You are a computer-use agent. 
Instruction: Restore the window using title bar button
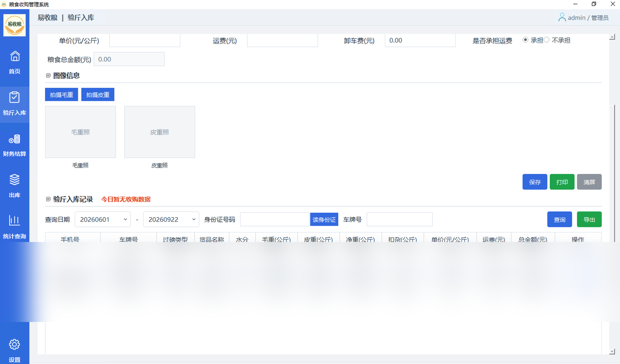(594, 4)
